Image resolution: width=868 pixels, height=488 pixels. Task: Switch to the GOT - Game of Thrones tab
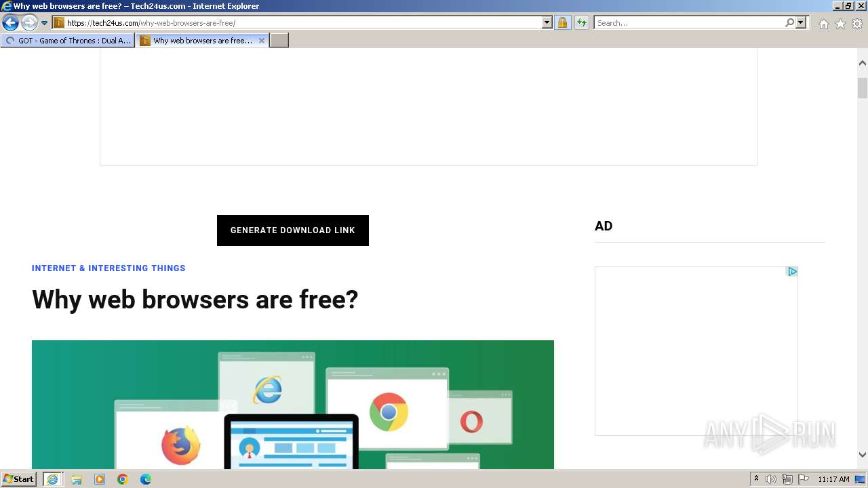point(68,41)
